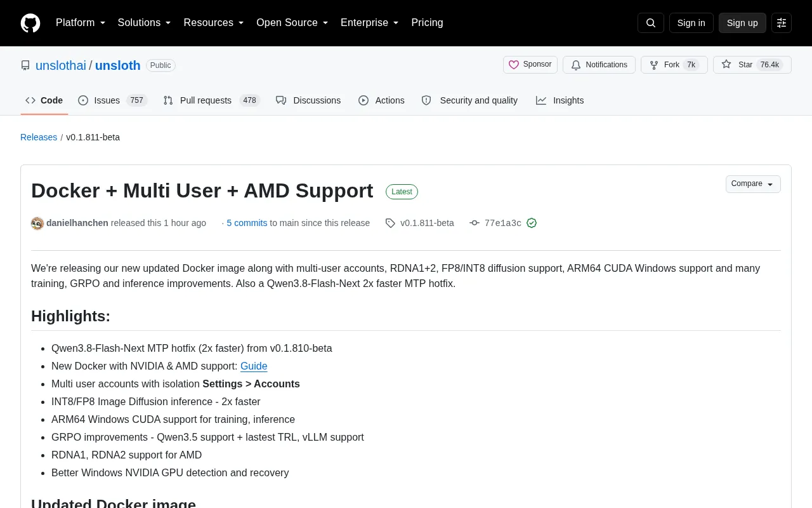The image size is (812, 508).
Task: Click the Public visibility label
Action: pos(160,65)
